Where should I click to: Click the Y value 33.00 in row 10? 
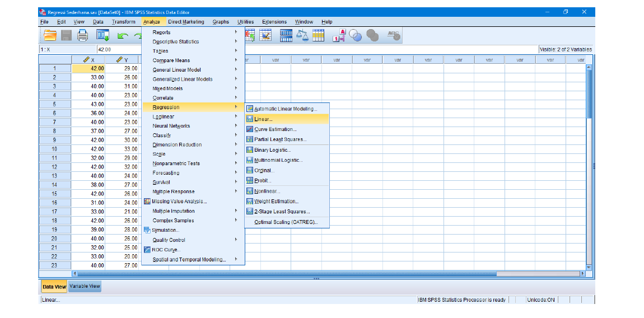pos(122,149)
